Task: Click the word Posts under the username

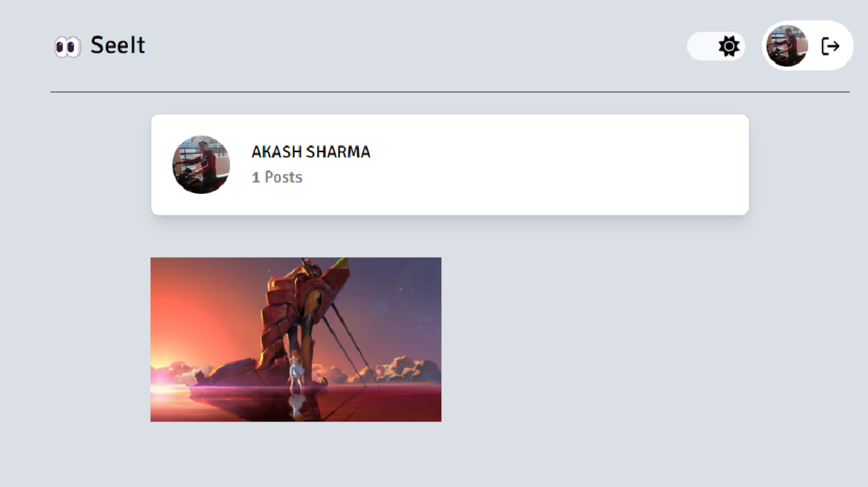Action: 284,177
